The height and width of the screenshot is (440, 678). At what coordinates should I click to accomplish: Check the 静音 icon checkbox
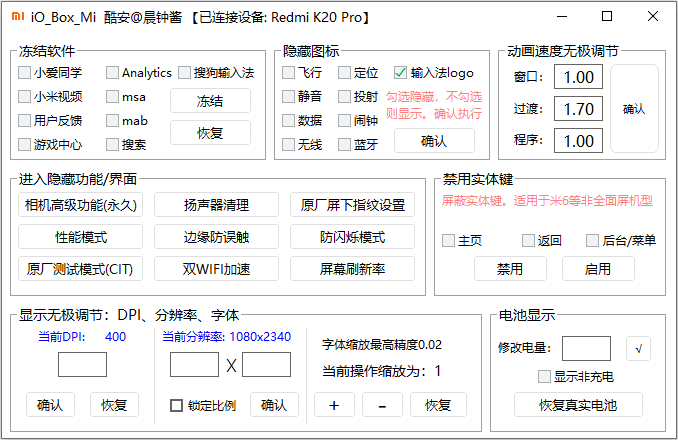point(288,96)
